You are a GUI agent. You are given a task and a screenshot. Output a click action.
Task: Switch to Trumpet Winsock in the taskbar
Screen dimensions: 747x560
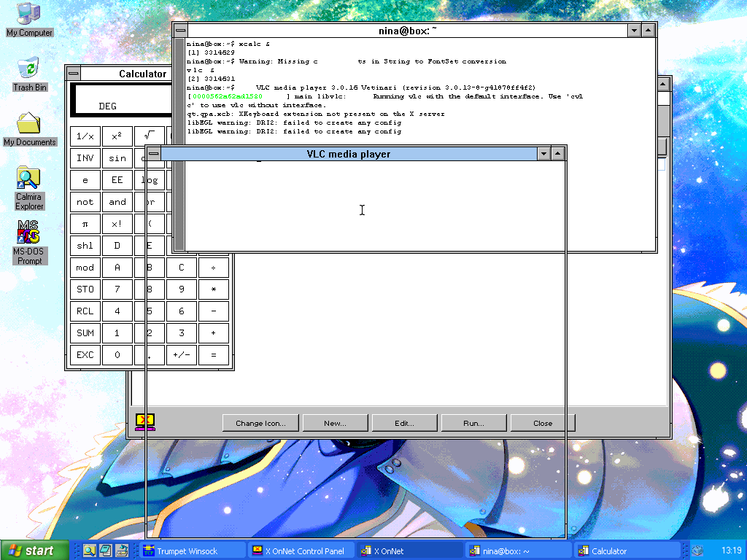pos(193,551)
